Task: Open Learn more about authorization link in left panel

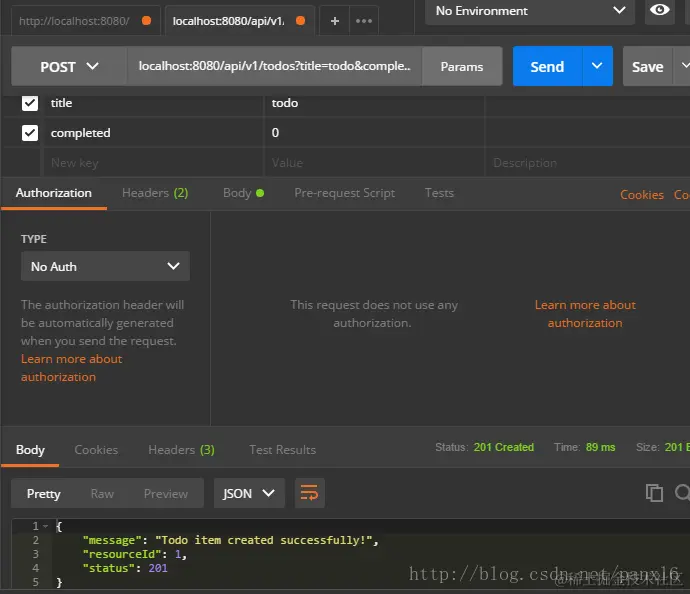Action: click(x=71, y=368)
